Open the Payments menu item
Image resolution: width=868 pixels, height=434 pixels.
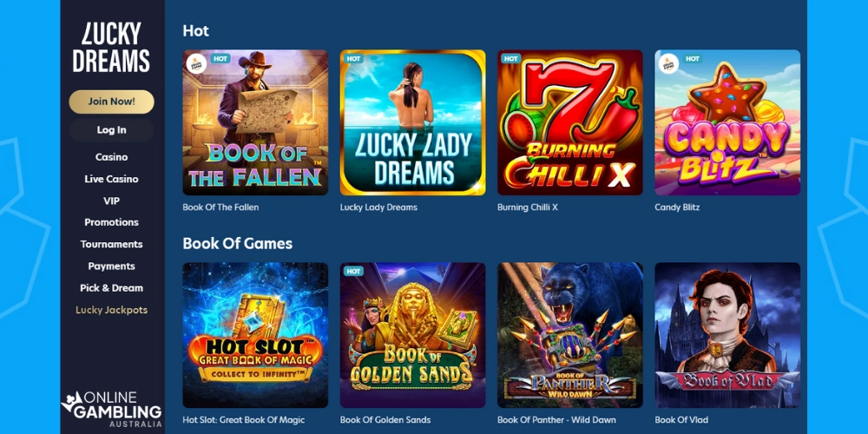[x=111, y=266]
